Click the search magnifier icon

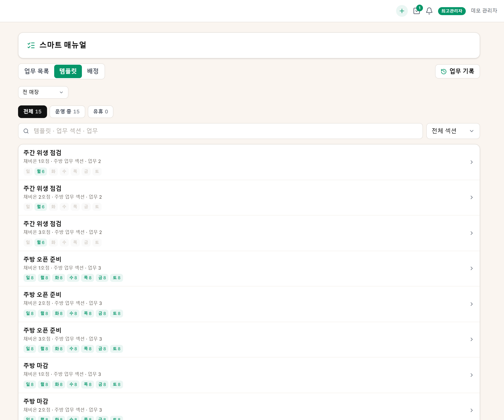[26, 131]
